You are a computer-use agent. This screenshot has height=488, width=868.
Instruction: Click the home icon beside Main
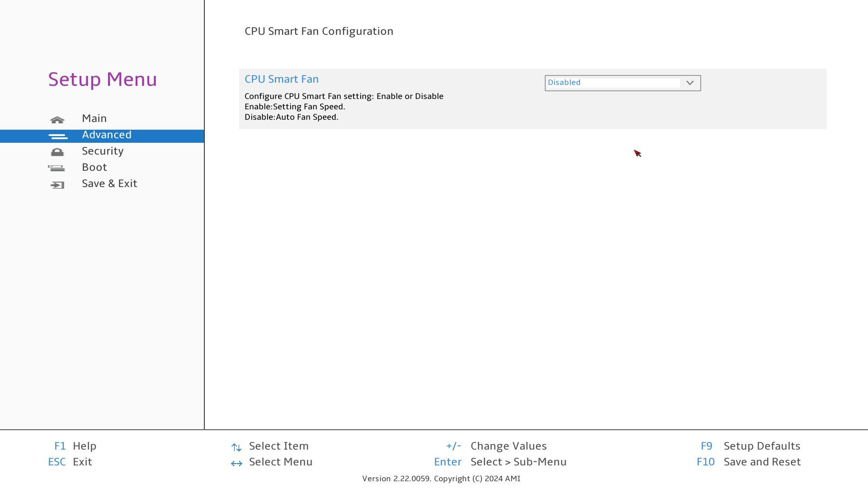pyautogui.click(x=57, y=120)
